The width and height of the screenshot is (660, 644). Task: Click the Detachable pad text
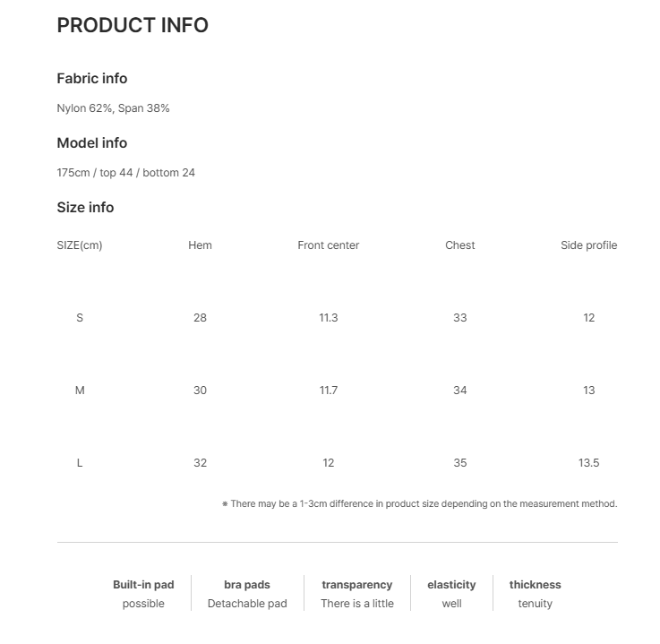coord(247,604)
